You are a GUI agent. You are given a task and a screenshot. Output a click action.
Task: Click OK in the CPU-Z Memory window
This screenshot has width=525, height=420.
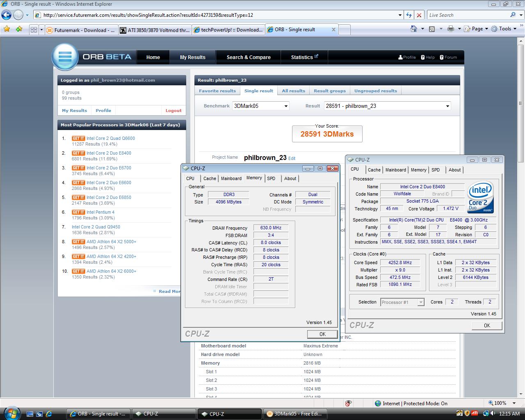tap(322, 334)
